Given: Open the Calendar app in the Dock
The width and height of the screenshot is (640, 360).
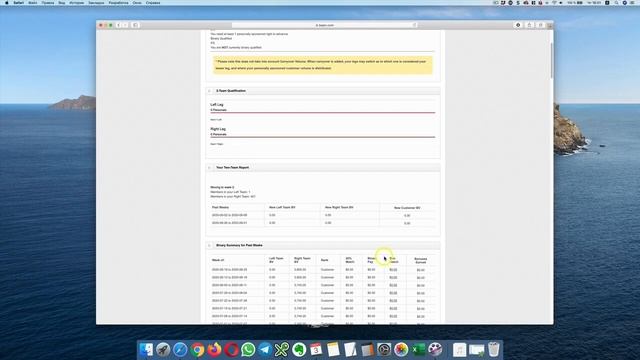Looking at the screenshot, I should [316, 350].
